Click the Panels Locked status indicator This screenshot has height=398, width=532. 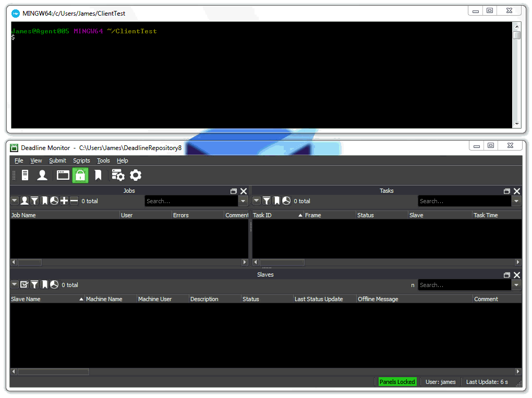(397, 382)
